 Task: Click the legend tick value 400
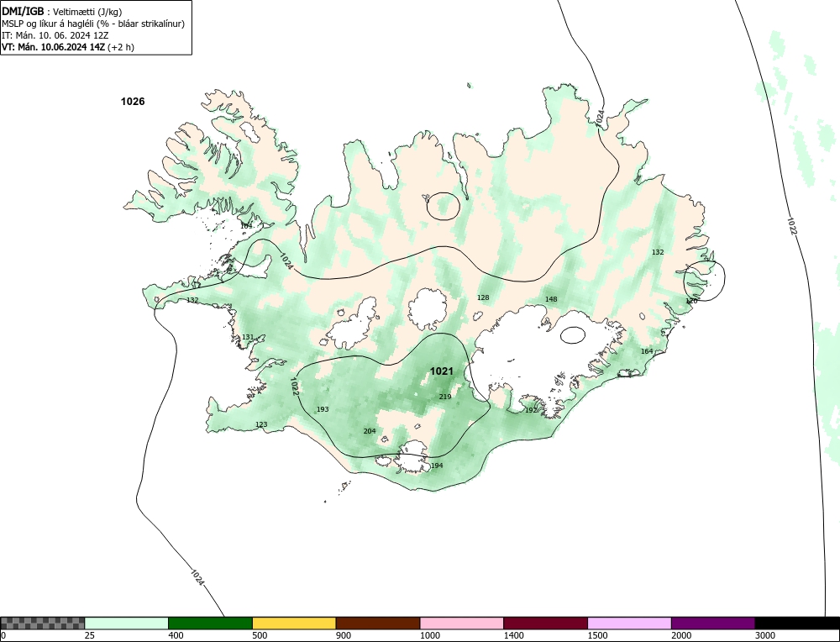[x=176, y=636]
